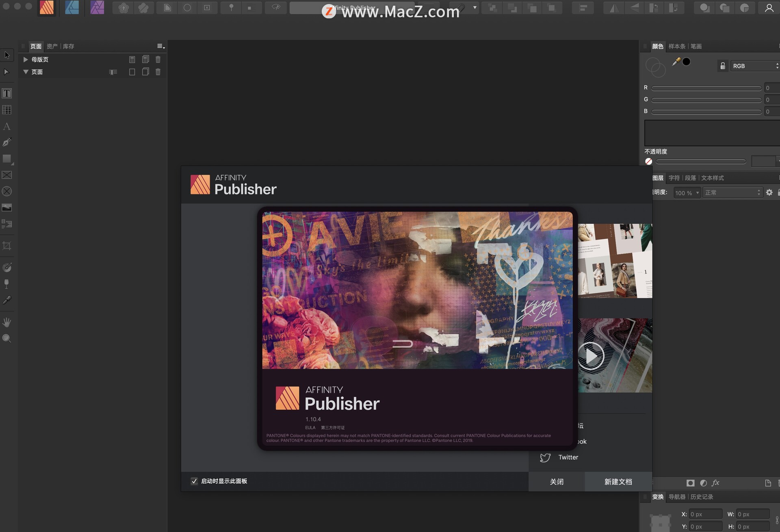Click the adjustments half-circle icon

tap(703, 483)
